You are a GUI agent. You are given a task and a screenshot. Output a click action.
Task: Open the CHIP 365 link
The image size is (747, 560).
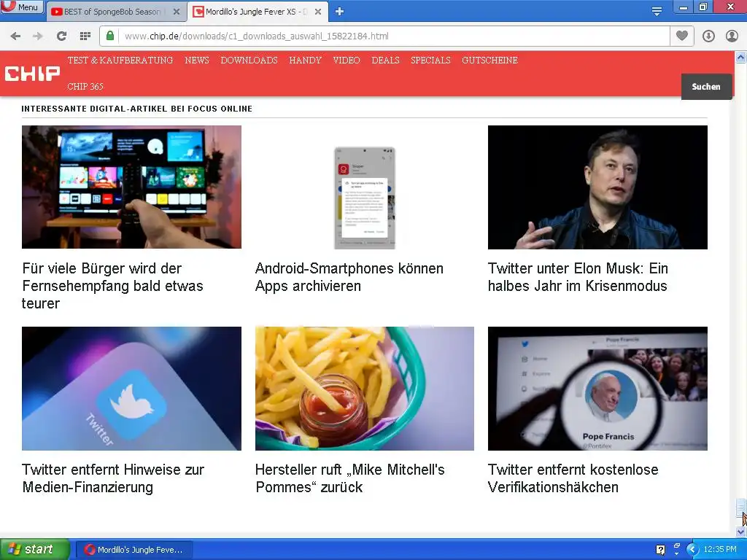tap(85, 87)
